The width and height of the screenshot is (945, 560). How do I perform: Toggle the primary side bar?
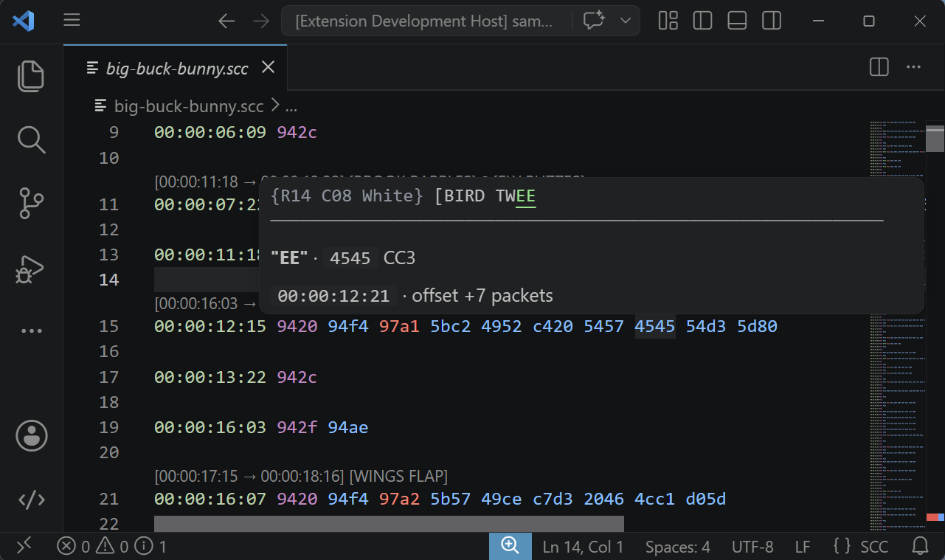point(702,21)
